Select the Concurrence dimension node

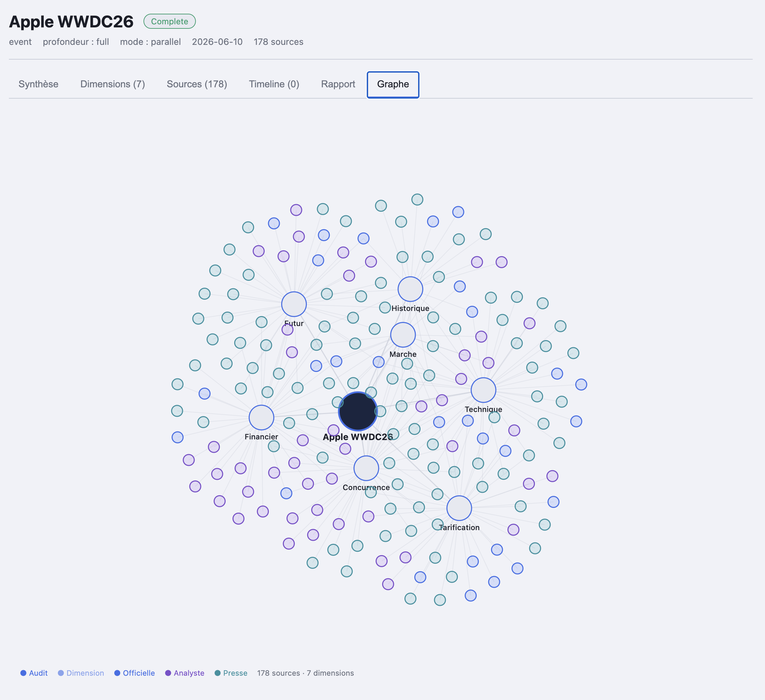click(x=366, y=468)
